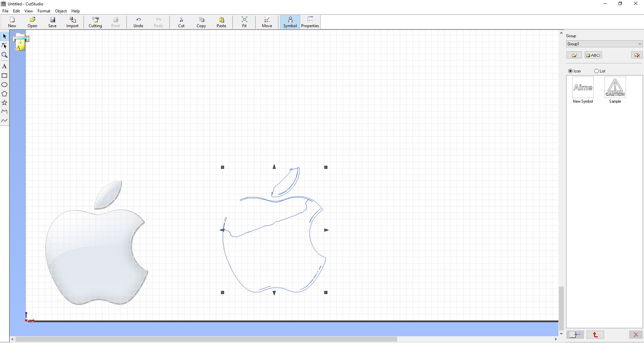The height and width of the screenshot is (343, 644).
Task: Open the Properties toolbar icon
Action: tap(310, 22)
